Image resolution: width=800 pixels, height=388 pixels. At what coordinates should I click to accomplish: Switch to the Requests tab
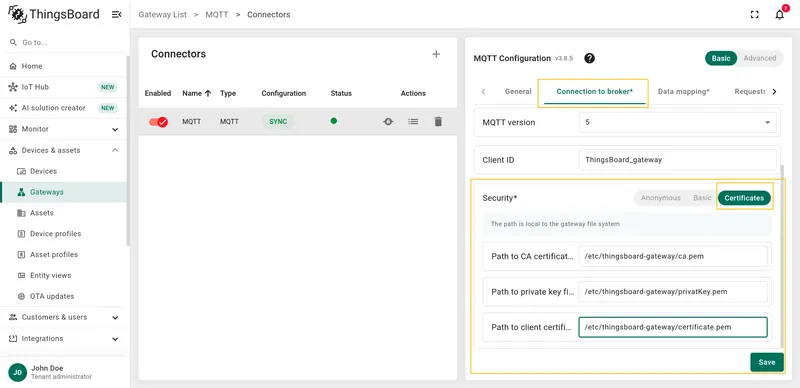pyautogui.click(x=749, y=91)
